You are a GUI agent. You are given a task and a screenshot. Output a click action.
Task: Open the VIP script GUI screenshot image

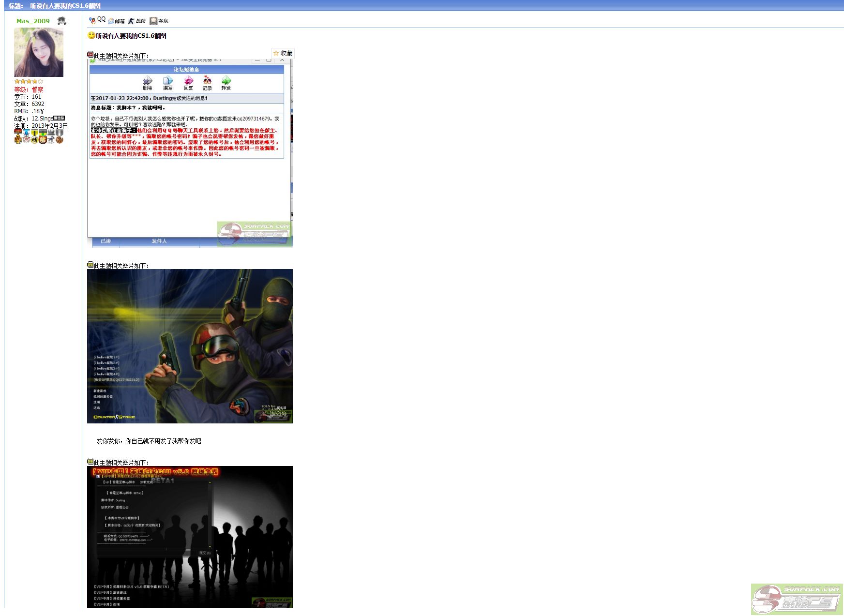[x=190, y=537]
